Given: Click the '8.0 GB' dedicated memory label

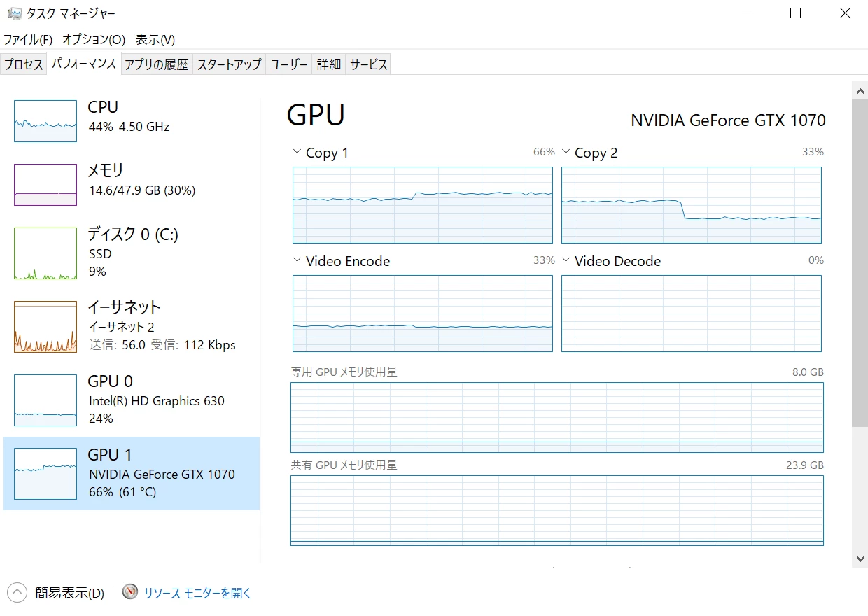Looking at the screenshot, I should pos(808,372).
